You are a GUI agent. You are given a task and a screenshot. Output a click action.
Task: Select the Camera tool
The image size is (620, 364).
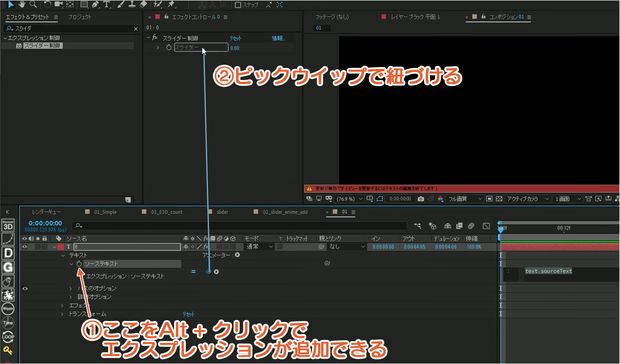pyautogui.click(x=59, y=4)
